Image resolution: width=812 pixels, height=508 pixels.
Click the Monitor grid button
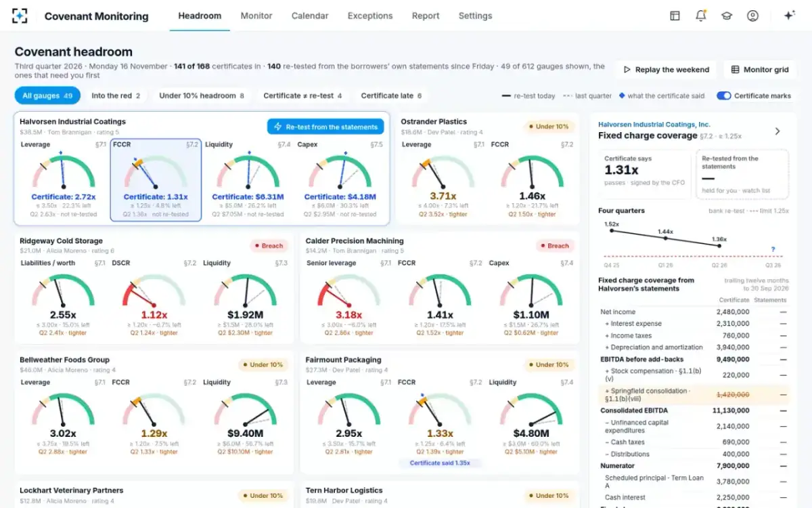click(760, 70)
